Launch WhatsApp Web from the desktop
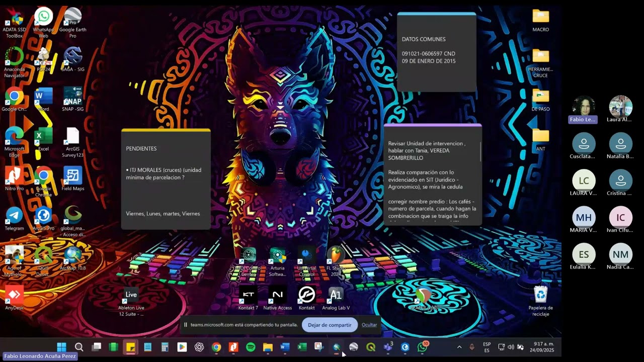This screenshot has height=362, width=644. pyautogui.click(x=44, y=23)
